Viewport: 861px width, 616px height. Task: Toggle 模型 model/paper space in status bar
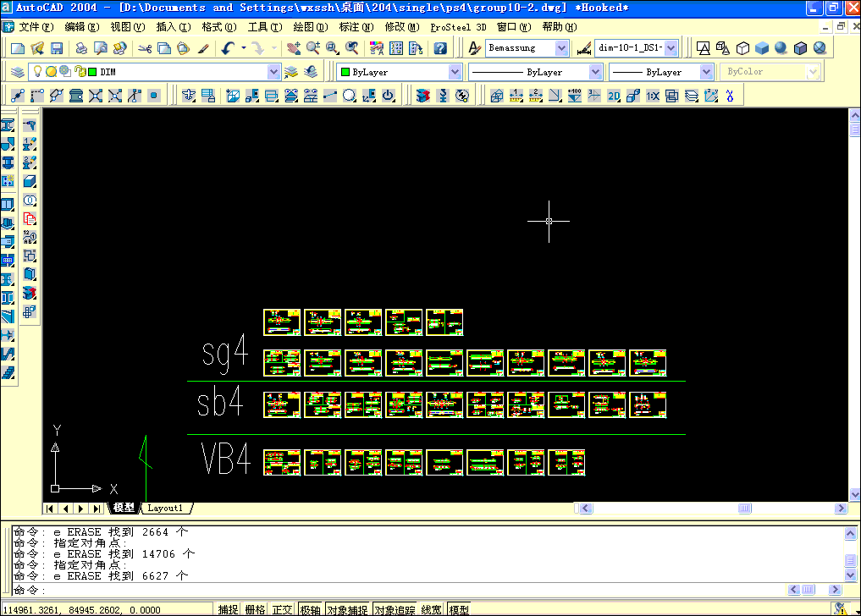point(459,610)
